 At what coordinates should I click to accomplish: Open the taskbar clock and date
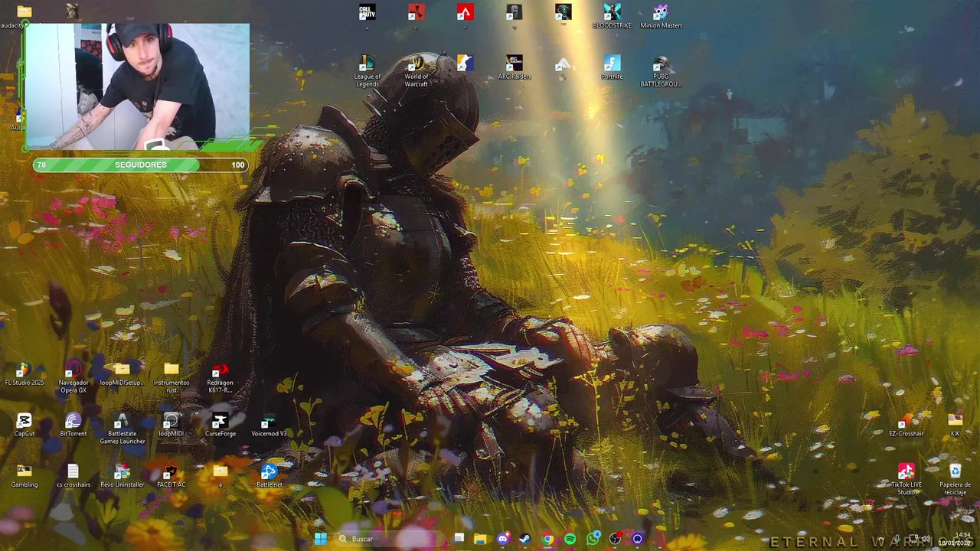coord(955,539)
